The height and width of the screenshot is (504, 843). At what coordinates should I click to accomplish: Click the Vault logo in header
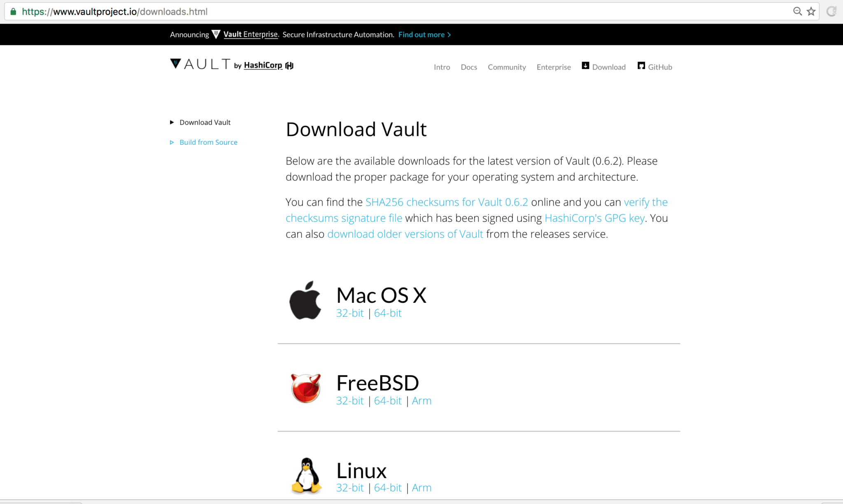tap(200, 64)
